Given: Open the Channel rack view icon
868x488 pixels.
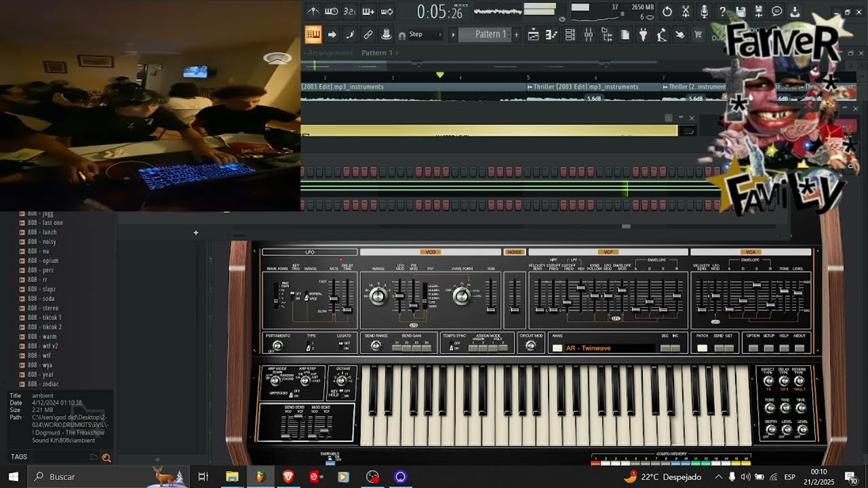Looking at the screenshot, I should click(x=570, y=35).
